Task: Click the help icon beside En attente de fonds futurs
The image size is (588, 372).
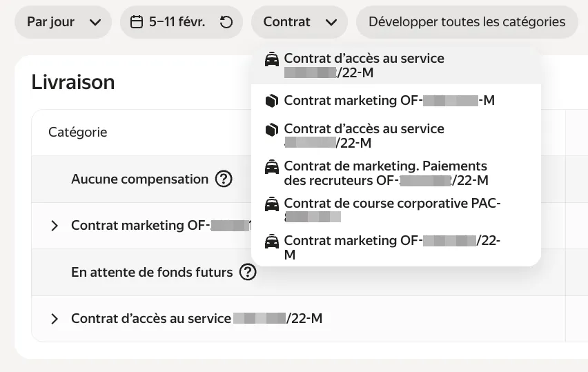Action: [248, 272]
